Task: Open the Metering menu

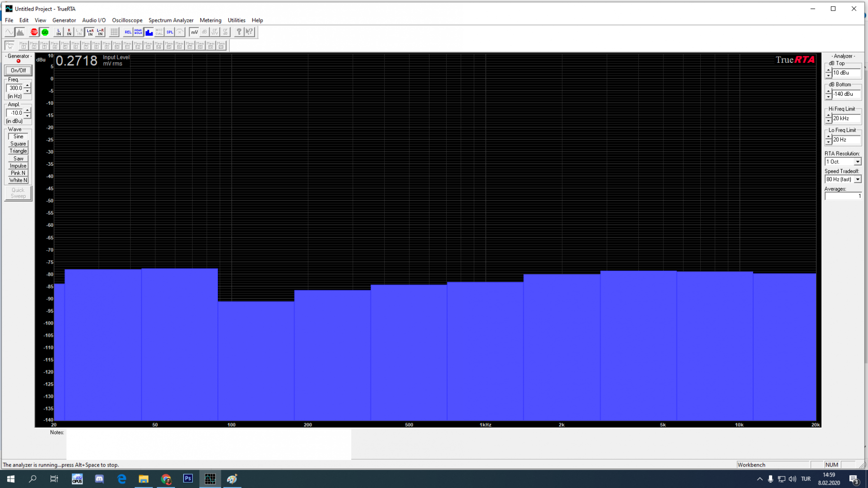Action: [x=210, y=20]
